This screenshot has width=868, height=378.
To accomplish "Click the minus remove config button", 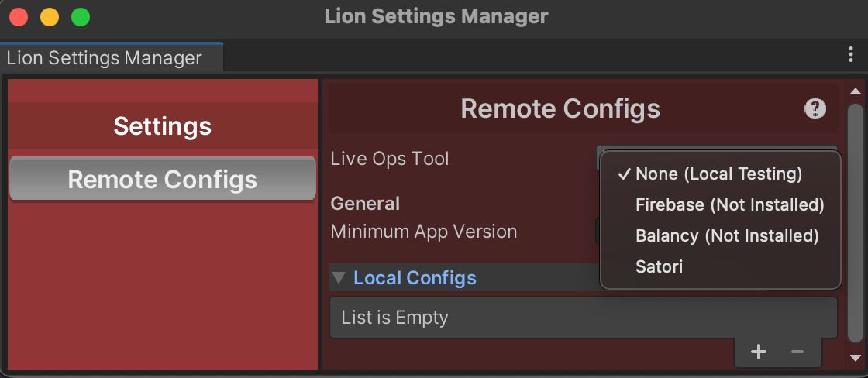I will coord(797,352).
